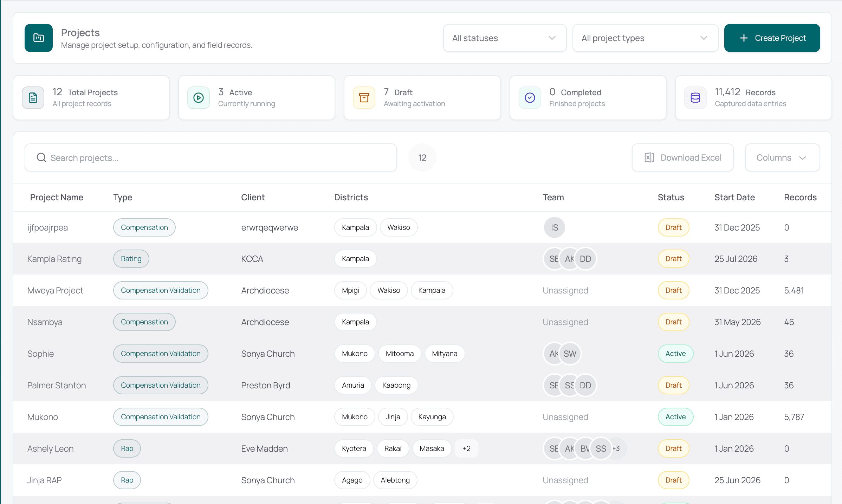Focus the Search projects input field
The width and height of the screenshot is (842, 504).
pyautogui.click(x=211, y=157)
